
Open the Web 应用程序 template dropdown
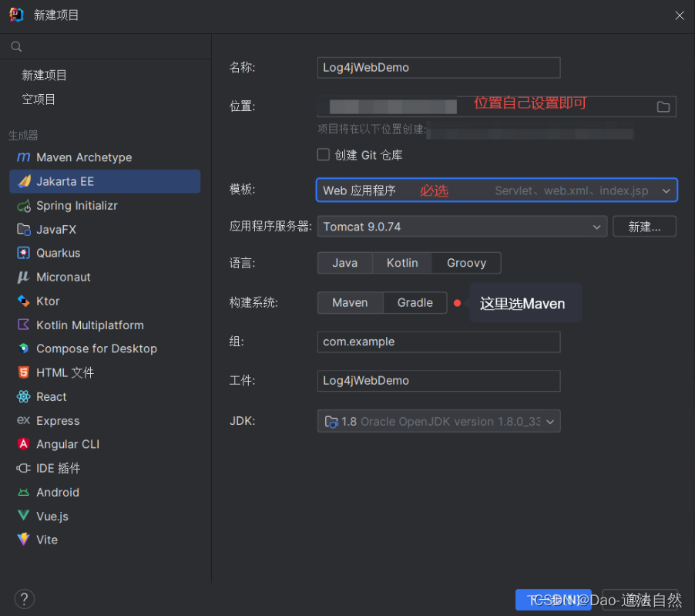tap(665, 190)
